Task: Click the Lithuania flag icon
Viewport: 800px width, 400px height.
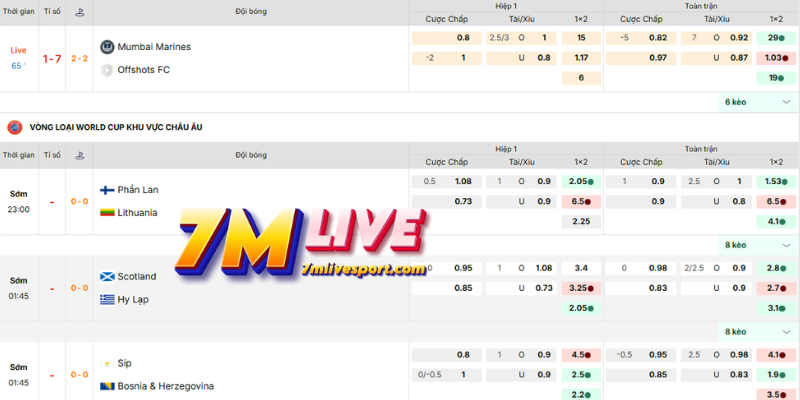Action: tap(108, 212)
